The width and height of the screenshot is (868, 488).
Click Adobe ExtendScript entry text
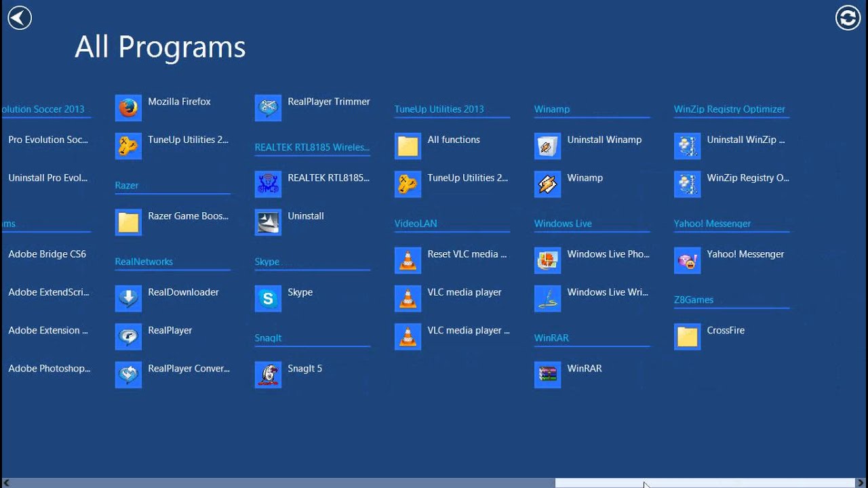[x=49, y=292]
